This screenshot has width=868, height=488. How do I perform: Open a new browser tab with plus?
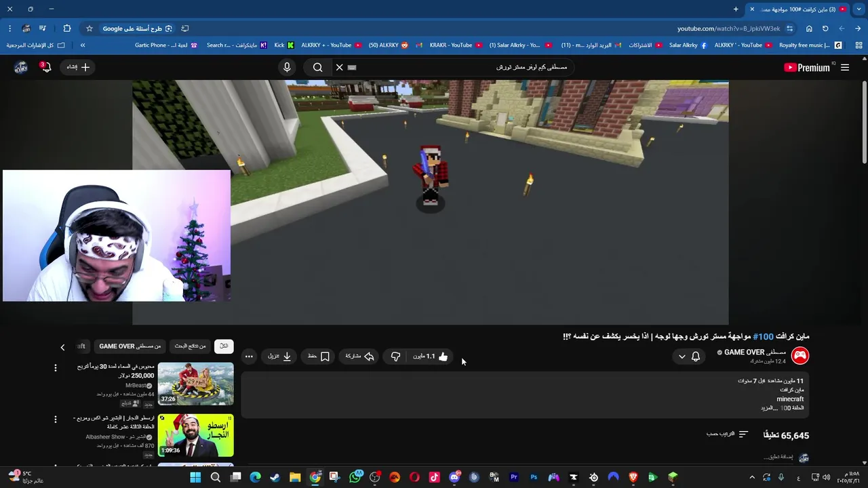pyautogui.click(x=736, y=9)
